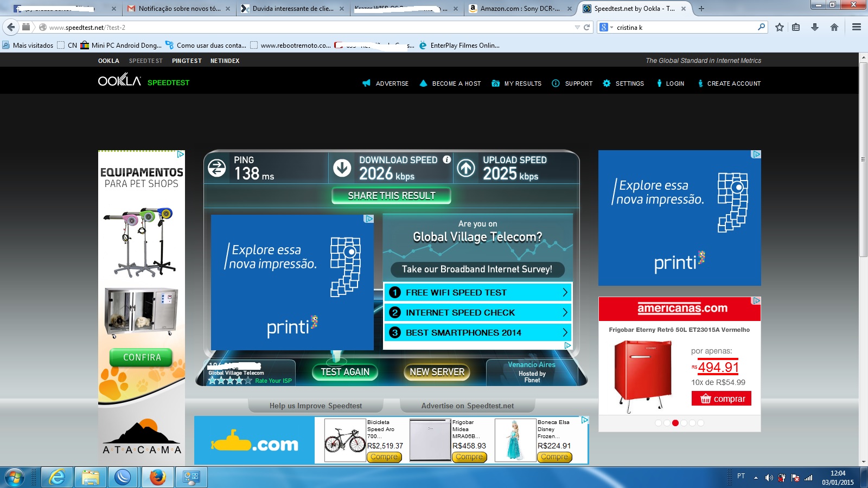
Task: Open the Windows Start menu
Action: (15, 477)
